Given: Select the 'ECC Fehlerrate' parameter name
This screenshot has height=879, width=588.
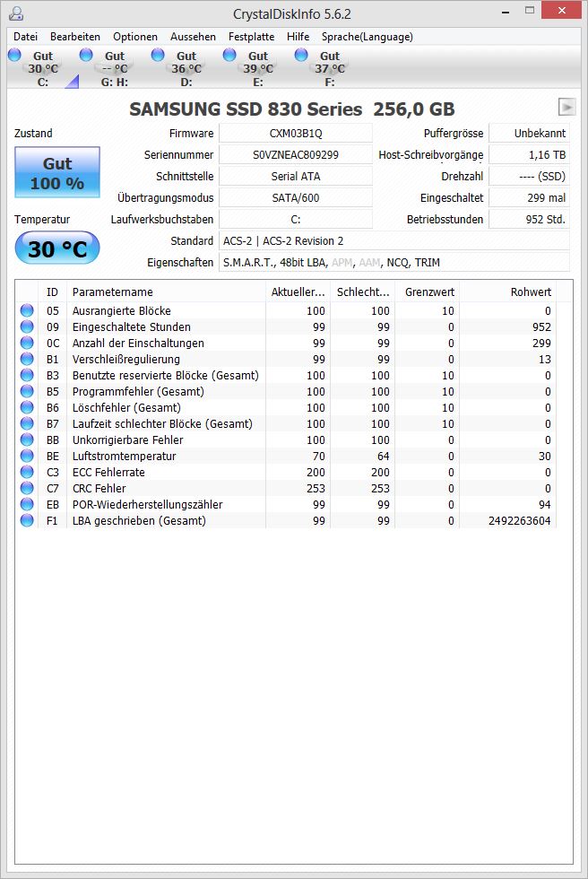Looking at the screenshot, I should click(x=108, y=473).
